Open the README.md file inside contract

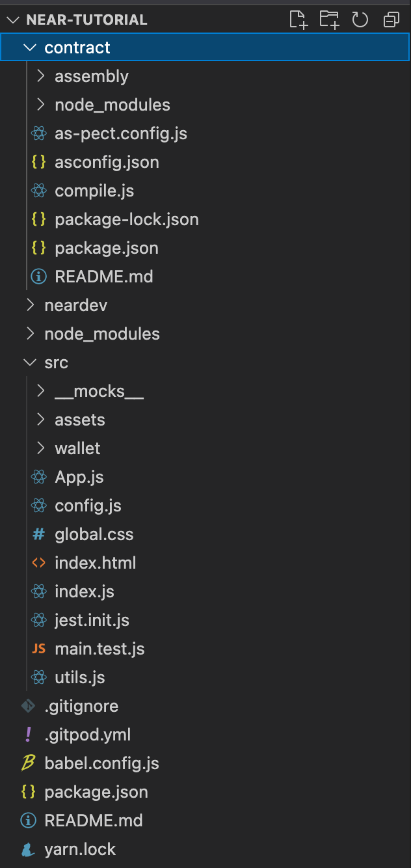(x=105, y=277)
